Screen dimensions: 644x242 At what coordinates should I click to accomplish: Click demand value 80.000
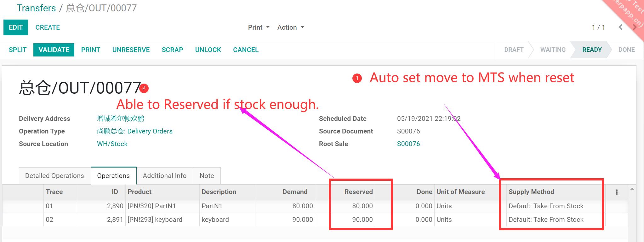pos(303,206)
